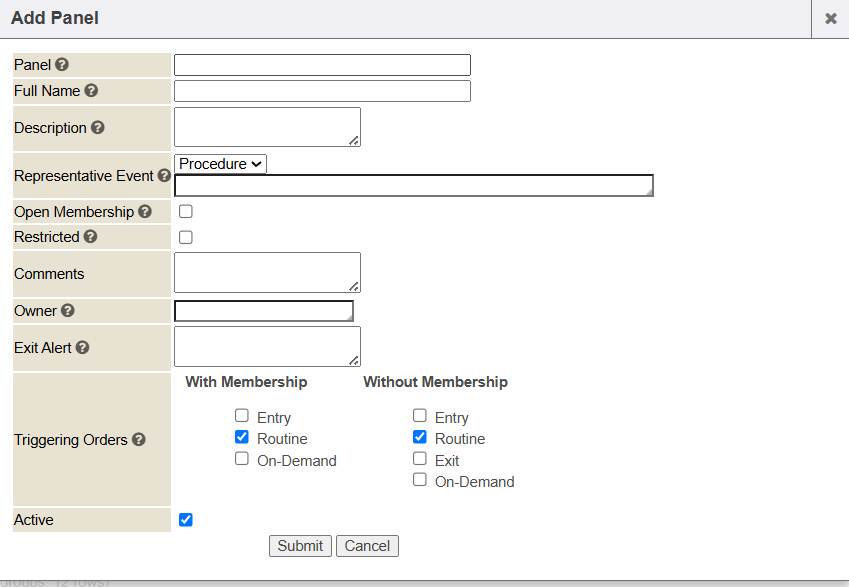Click help icon beside Full Name
Image resolution: width=849 pixels, height=587 pixels.
coord(91,91)
